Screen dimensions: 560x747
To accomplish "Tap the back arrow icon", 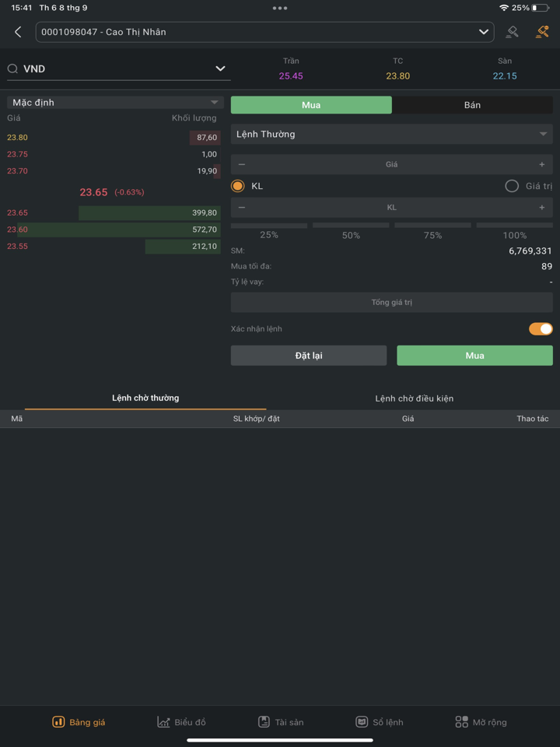I will tap(18, 32).
